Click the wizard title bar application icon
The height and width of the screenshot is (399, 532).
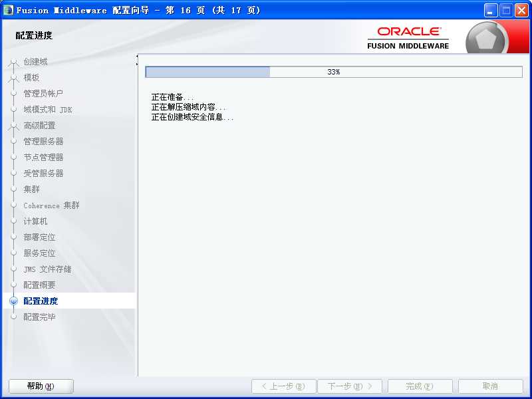(8, 10)
